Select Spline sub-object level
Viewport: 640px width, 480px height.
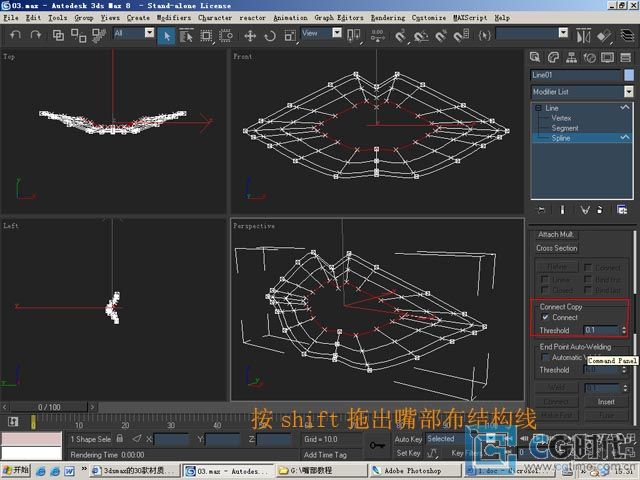point(561,138)
